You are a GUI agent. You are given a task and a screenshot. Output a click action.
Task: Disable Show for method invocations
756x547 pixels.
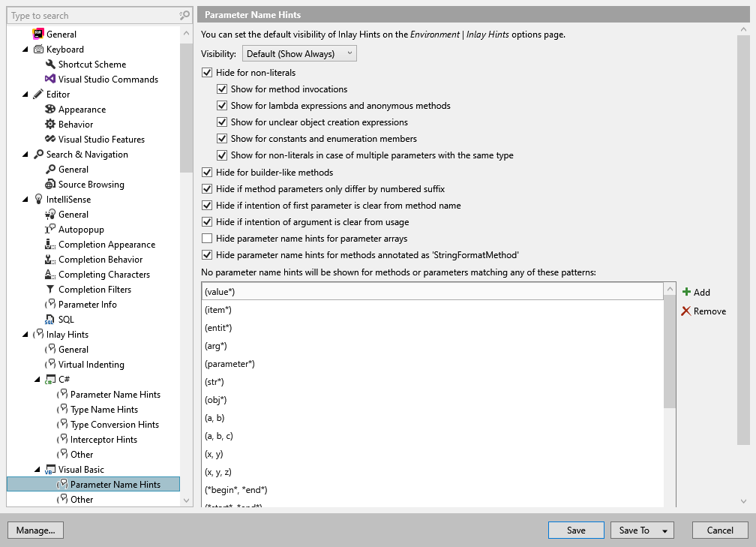coord(222,89)
